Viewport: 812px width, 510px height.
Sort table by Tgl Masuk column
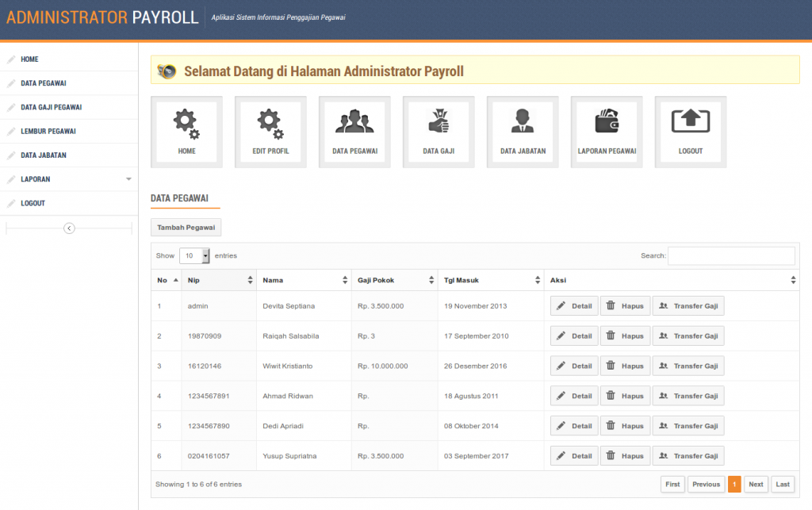click(488, 280)
